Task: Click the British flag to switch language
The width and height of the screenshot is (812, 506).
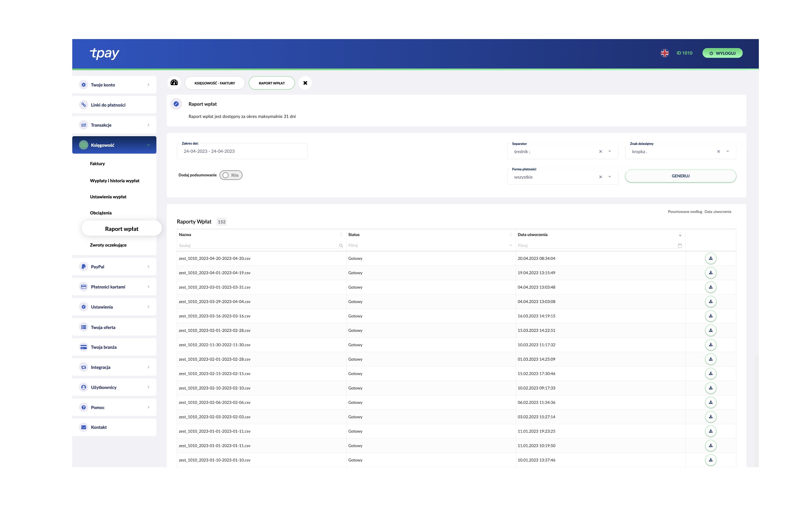Action: pyautogui.click(x=665, y=53)
